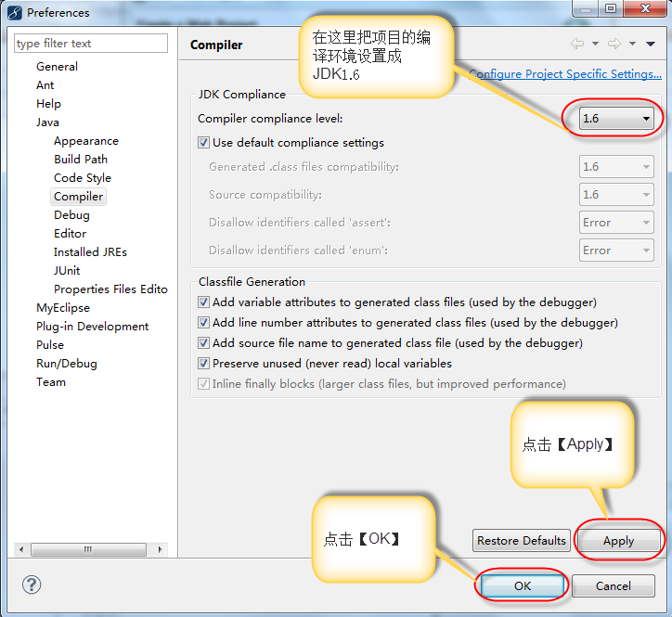Open Installed JREs preferences page
This screenshot has width=672, height=617.
pyautogui.click(x=90, y=252)
